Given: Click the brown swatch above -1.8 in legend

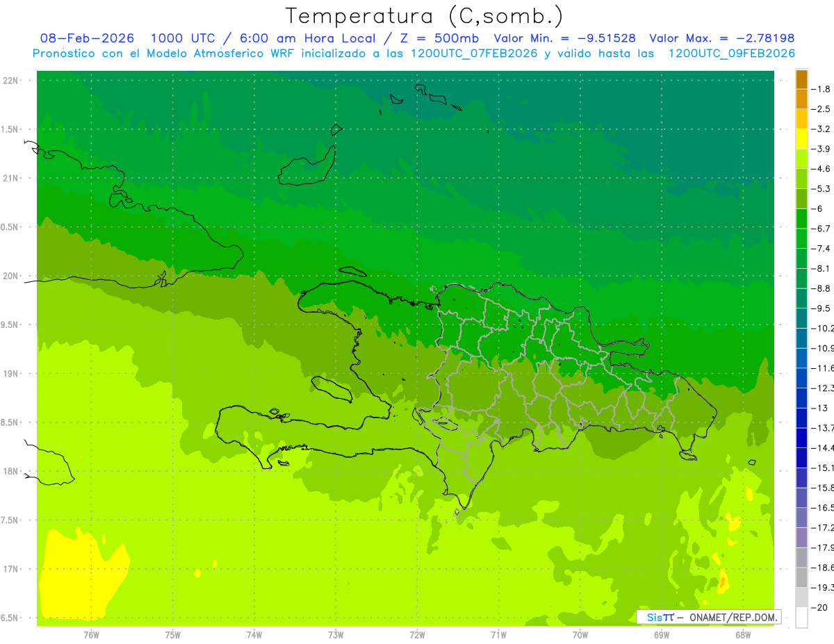Looking at the screenshot, I should click(801, 80).
